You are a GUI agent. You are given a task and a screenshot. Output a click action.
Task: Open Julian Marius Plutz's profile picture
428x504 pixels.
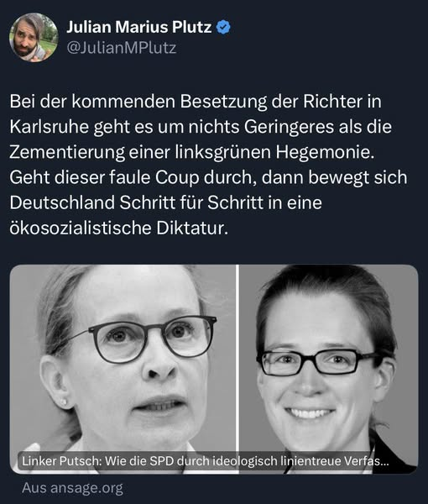point(34,37)
